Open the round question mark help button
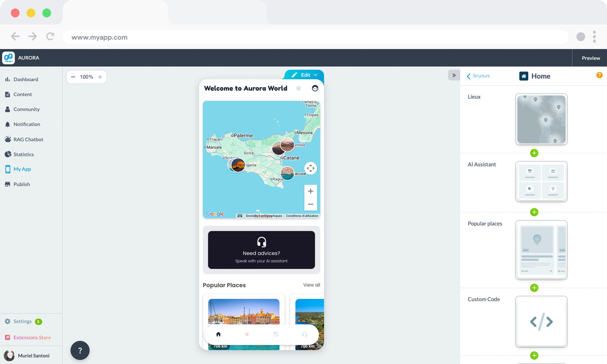 coord(80,350)
